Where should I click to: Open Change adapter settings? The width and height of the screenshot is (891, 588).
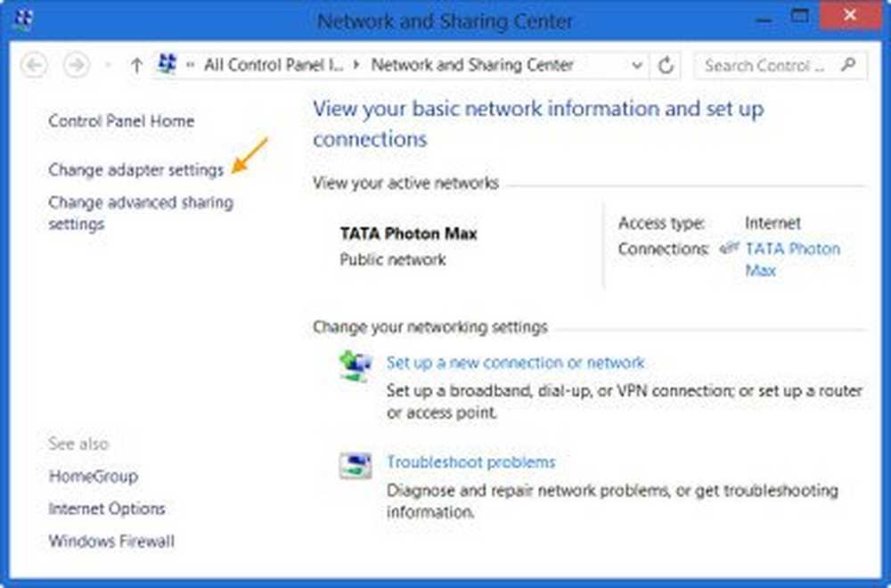[x=136, y=169]
